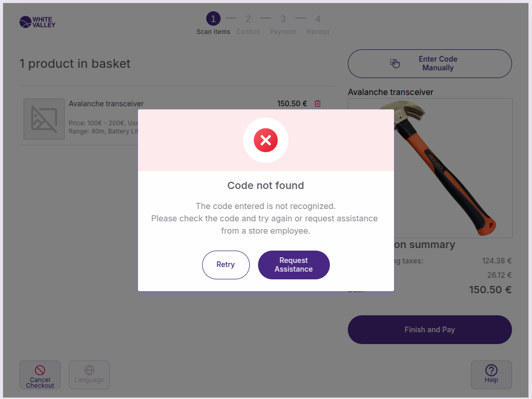This screenshot has width=532, height=399.
Task: Click the 150.50 € item price
Action: (292, 104)
